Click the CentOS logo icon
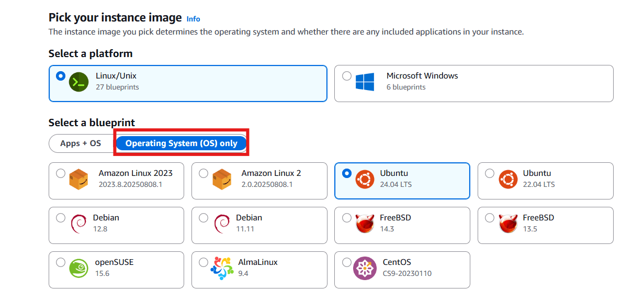Screen dimensions: 644x300 tap(364, 269)
